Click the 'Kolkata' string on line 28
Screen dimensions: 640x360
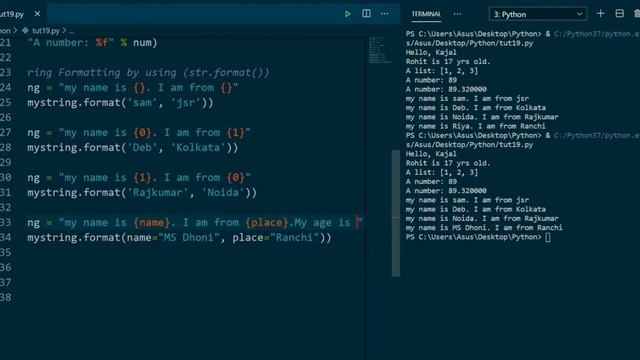point(198,147)
